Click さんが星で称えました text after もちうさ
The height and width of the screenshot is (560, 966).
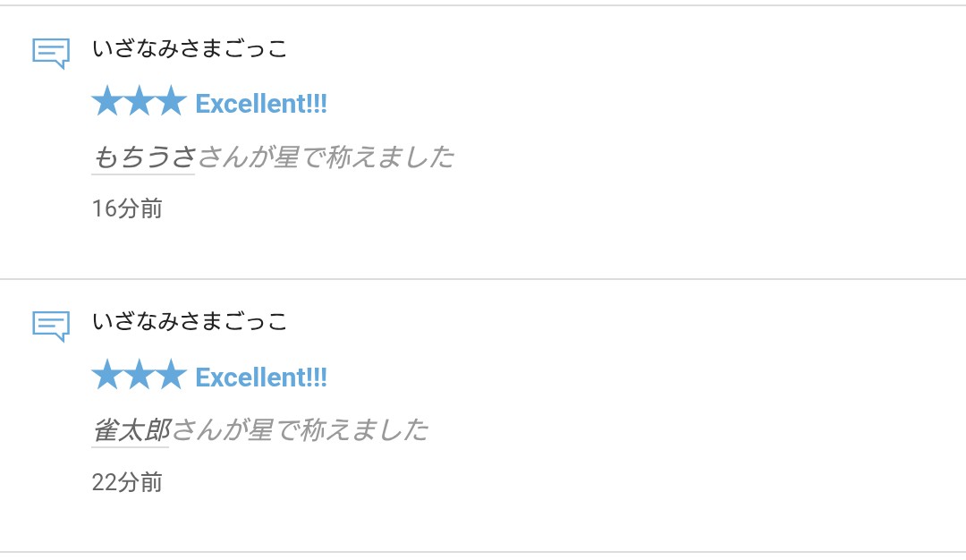pos(326,157)
